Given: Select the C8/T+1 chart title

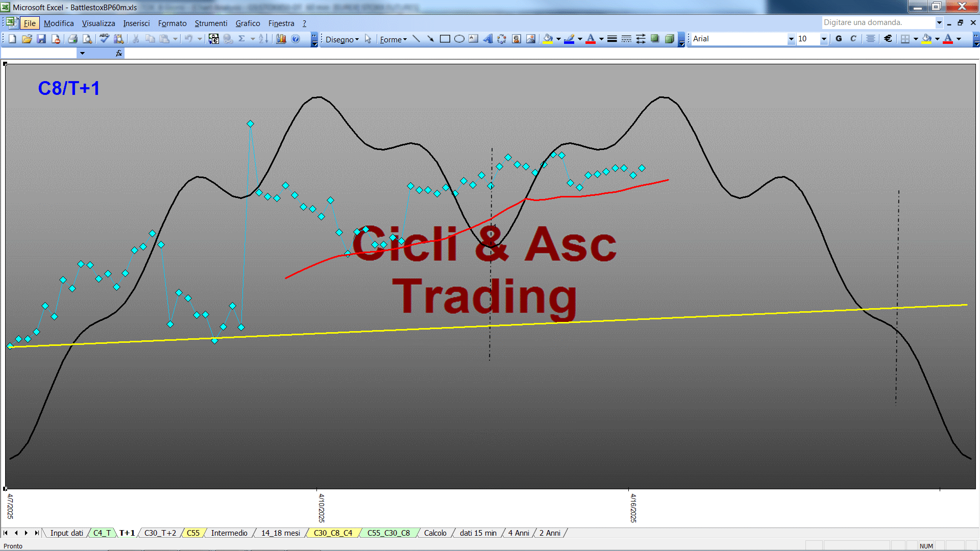Looking at the screenshot, I should click(x=68, y=88).
